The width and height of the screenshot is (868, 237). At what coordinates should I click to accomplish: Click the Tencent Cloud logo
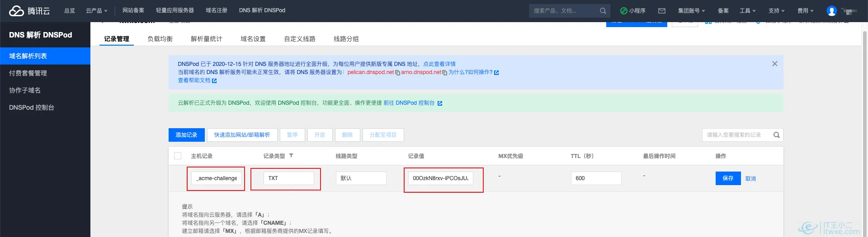tap(29, 11)
